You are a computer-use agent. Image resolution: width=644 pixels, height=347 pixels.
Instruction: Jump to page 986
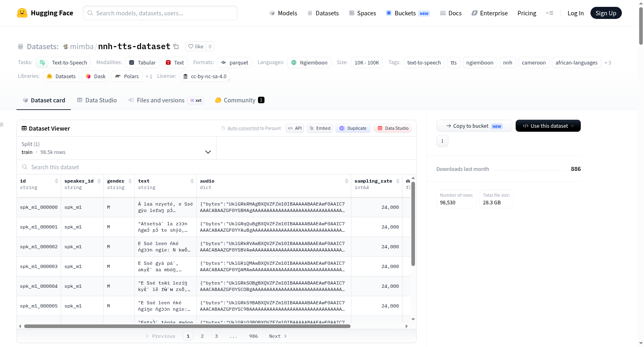(x=253, y=336)
